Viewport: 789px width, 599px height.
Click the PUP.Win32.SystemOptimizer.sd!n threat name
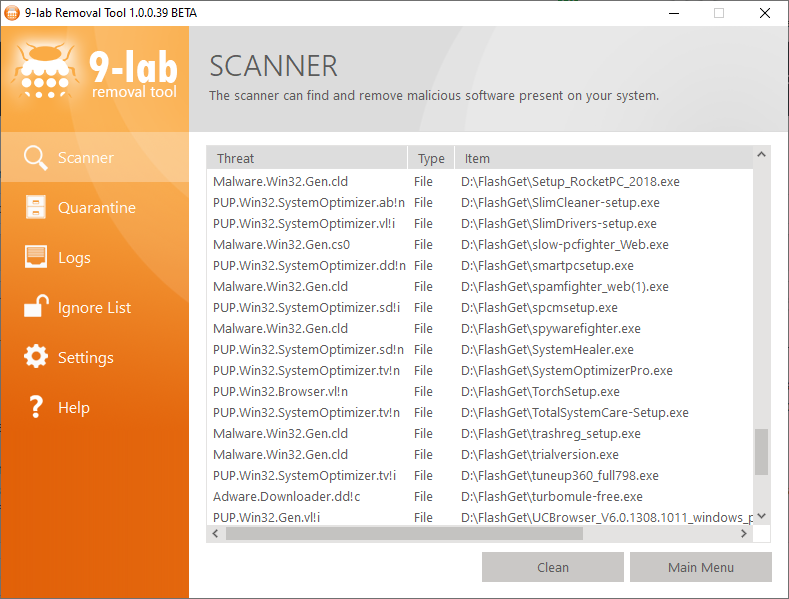pyautogui.click(x=308, y=349)
